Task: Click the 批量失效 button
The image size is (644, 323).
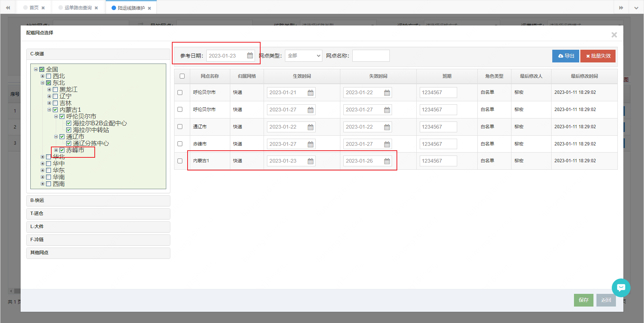Action: click(598, 56)
